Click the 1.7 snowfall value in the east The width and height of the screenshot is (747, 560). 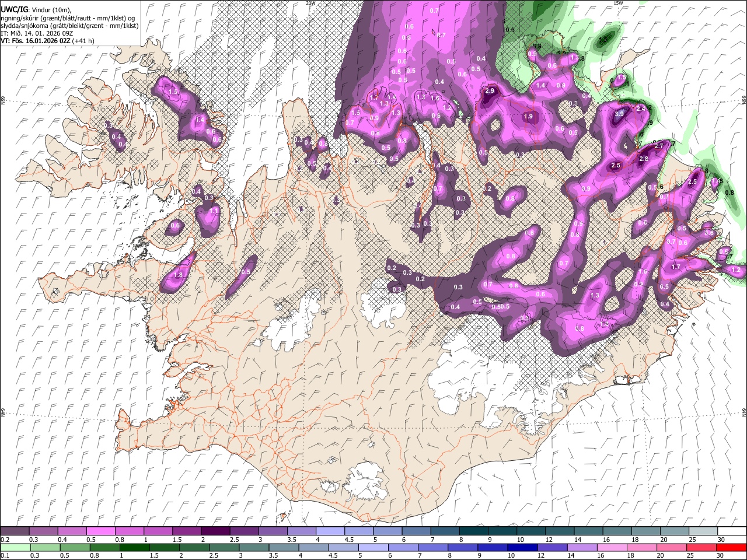click(x=676, y=267)
